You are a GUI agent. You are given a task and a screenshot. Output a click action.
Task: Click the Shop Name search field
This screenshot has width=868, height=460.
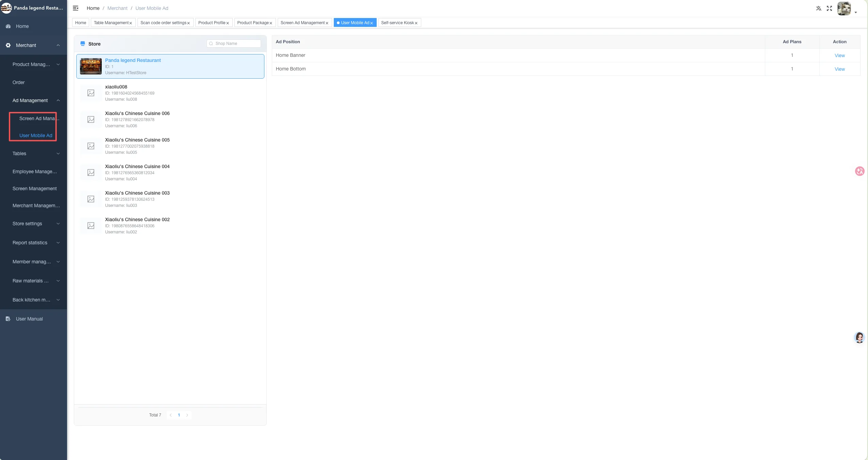tap(234, 44)
